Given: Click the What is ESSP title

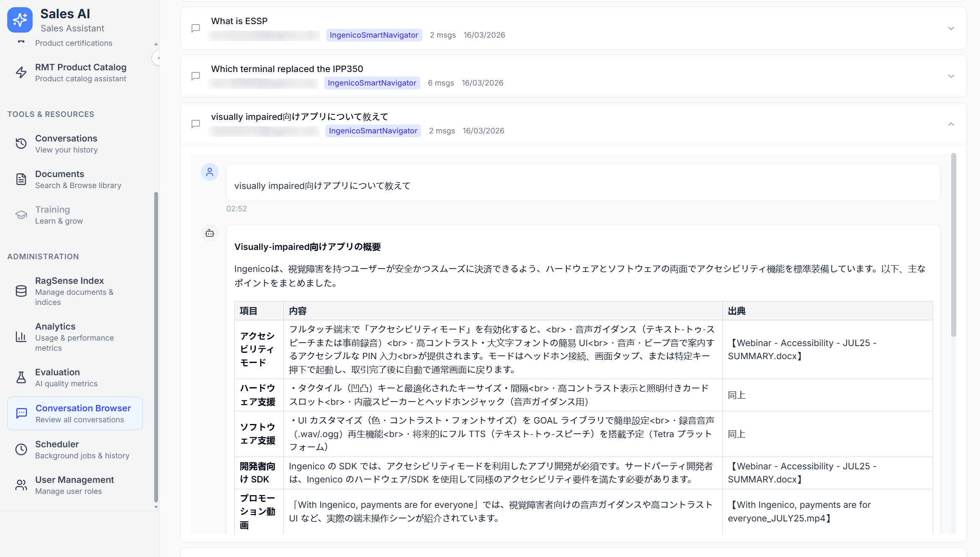Looking at the screenshot, I should 239,21.
